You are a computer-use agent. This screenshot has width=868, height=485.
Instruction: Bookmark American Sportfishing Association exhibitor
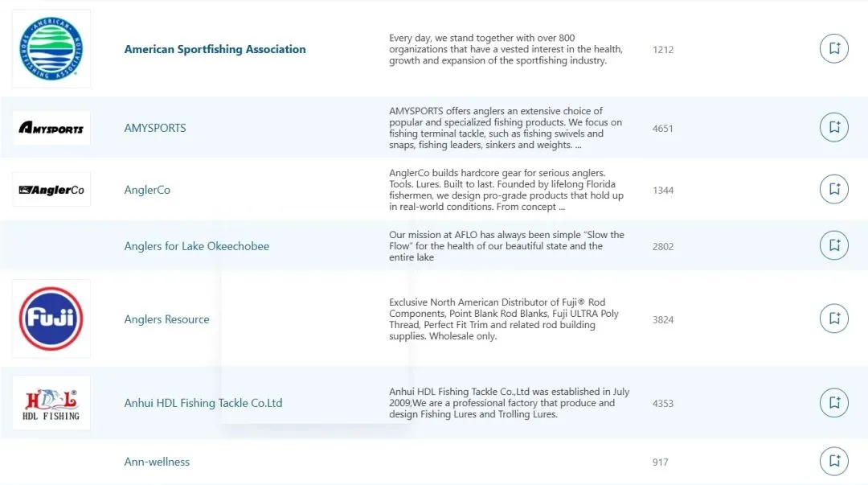pos(833,49)
